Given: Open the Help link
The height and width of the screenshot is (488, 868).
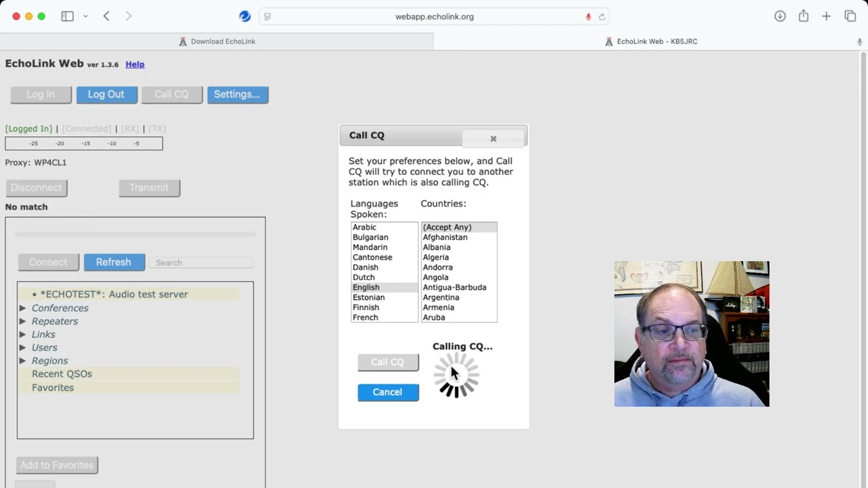Looking at the screenshot, I should click(x=135, y=64).
